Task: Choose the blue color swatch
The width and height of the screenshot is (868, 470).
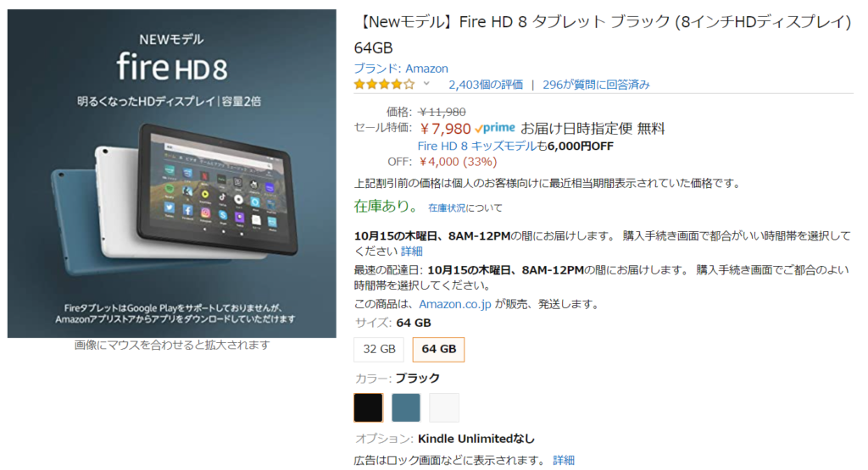Action: (406, 407)
